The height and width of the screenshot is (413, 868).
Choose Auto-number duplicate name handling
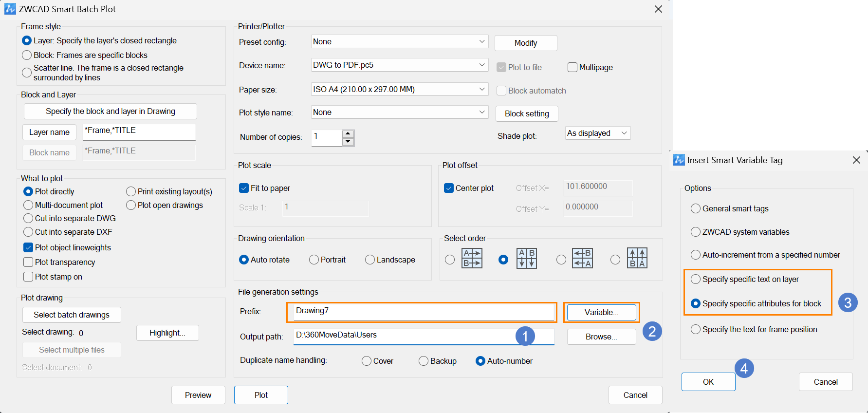480,361
